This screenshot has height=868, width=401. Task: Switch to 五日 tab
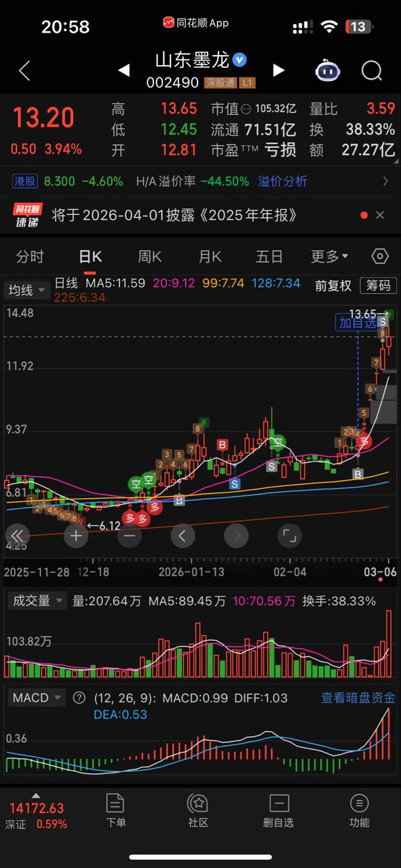270,256
